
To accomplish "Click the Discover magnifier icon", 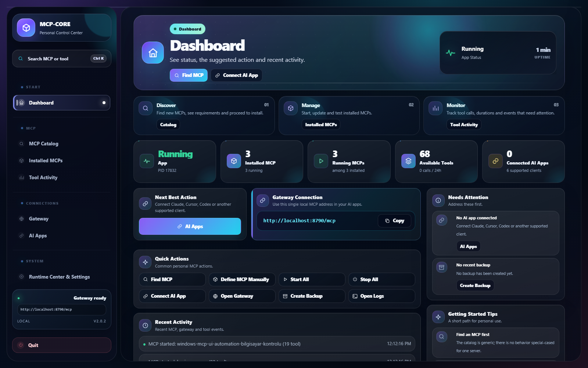I will click(x=146, y=108).
